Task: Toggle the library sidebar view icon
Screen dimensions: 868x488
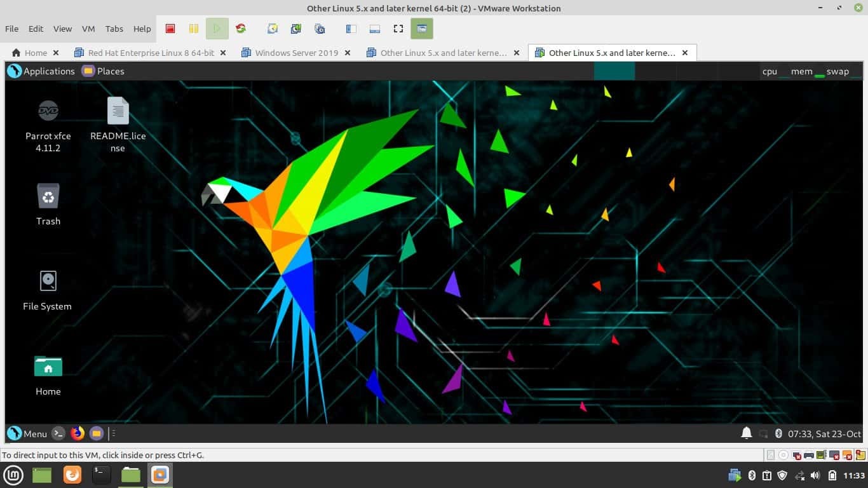Action: pos(351,29)
